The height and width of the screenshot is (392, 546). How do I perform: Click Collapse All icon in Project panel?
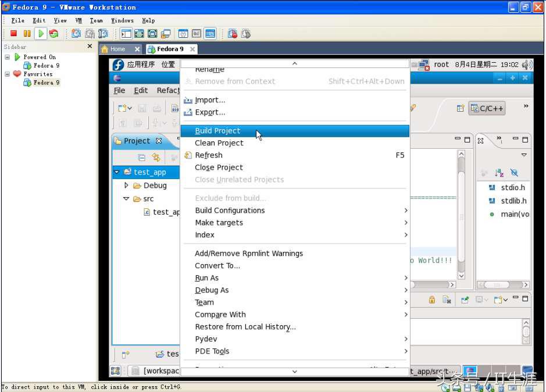pos(141,158)
